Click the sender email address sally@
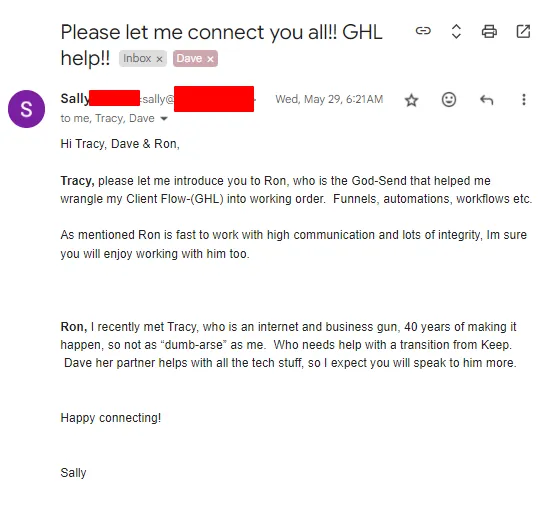The height and width of the screenshot is (511, 548). tap(158, 99)
